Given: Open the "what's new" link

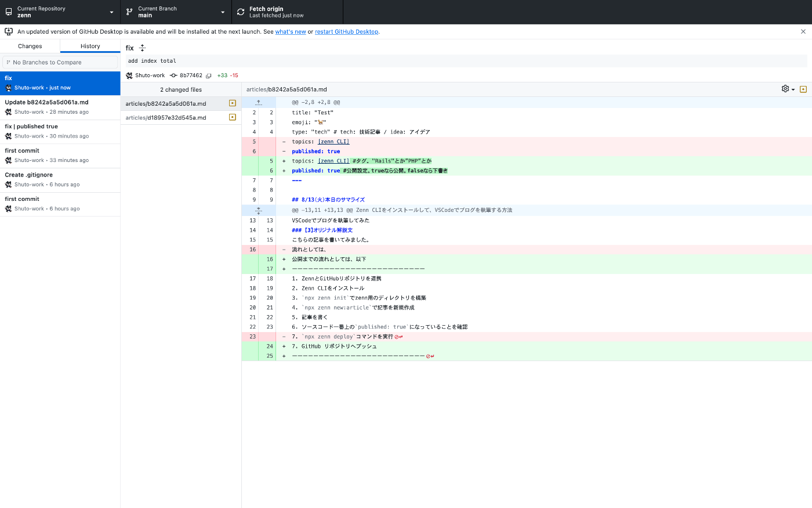Looking at the screenshot, I should pyautogui.click(x=291, y=32).
